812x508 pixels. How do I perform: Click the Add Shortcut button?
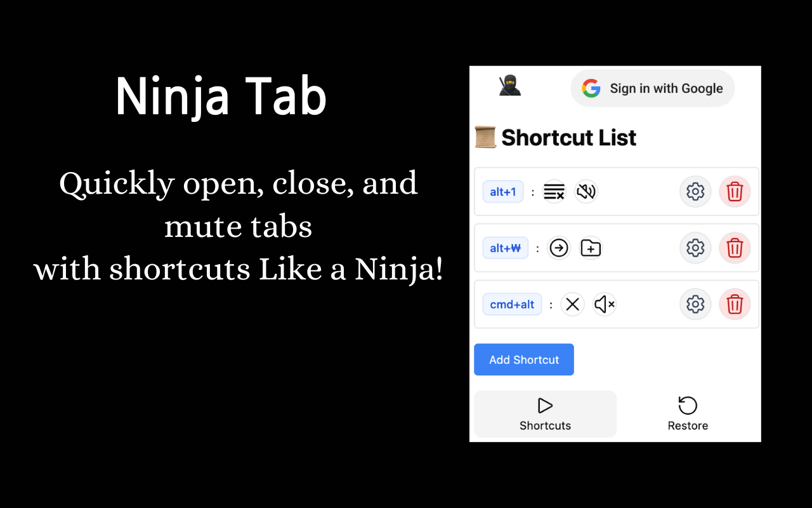tap(524, 359)
